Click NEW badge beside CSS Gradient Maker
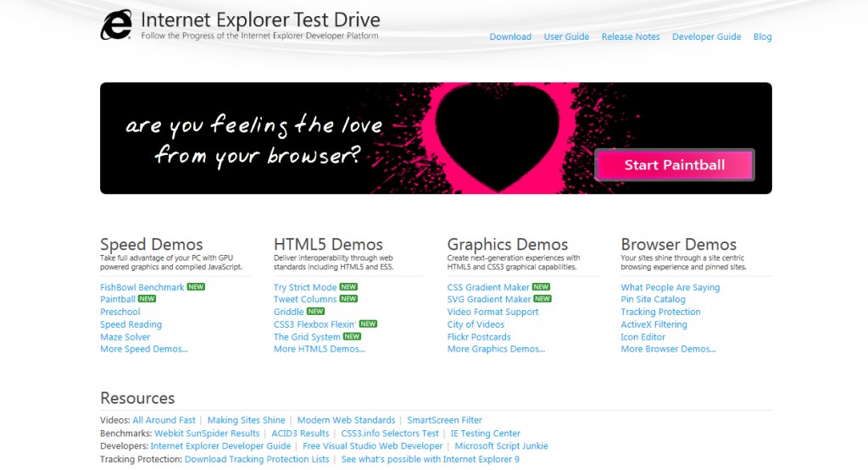 pos(541,286)
